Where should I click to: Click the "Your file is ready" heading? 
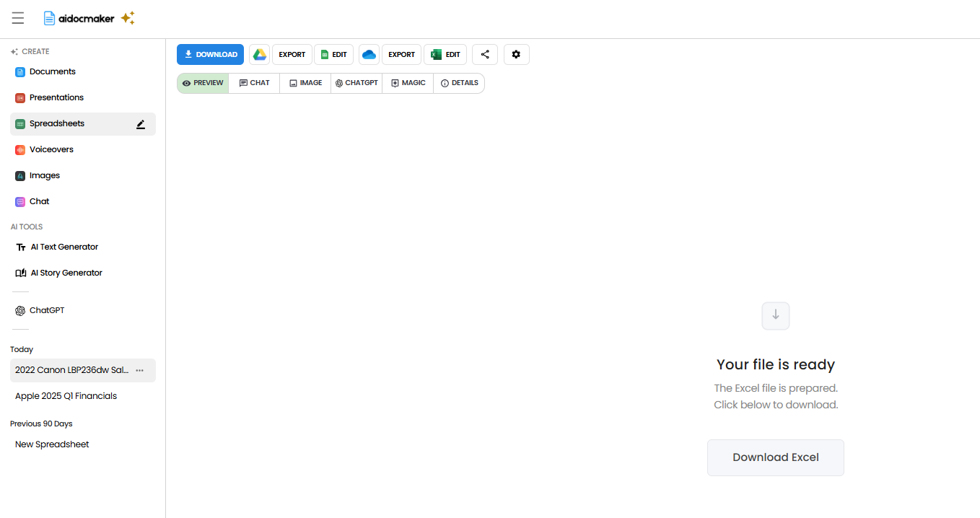click(776, 364)
